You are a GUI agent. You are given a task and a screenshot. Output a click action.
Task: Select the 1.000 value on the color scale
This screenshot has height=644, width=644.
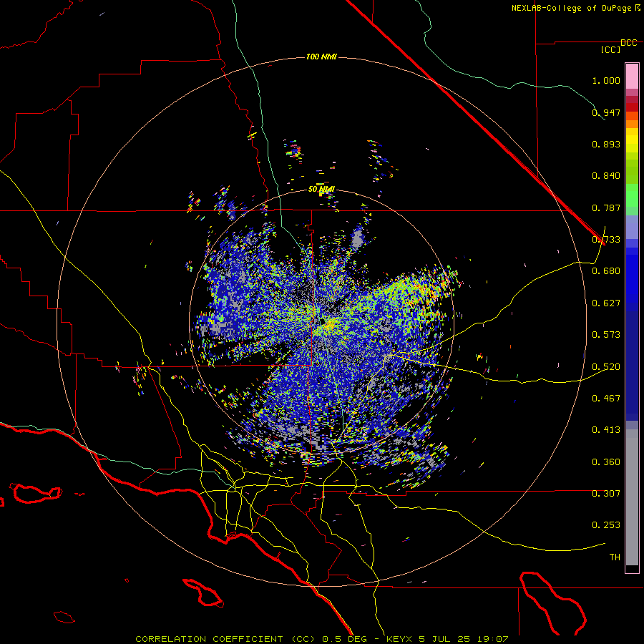pos(606,80)
